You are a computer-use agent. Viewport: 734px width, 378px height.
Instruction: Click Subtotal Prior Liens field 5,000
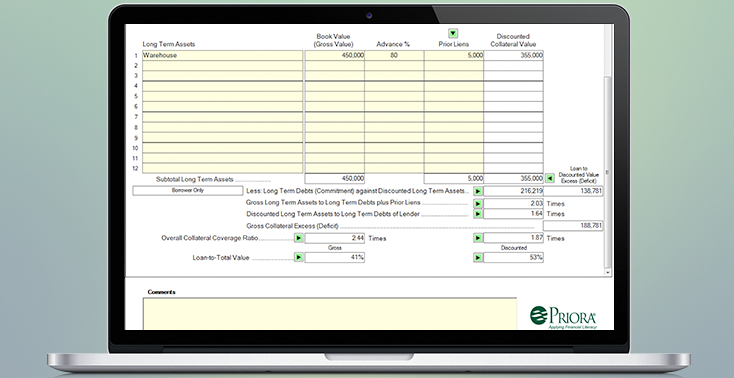click(454, 178)
